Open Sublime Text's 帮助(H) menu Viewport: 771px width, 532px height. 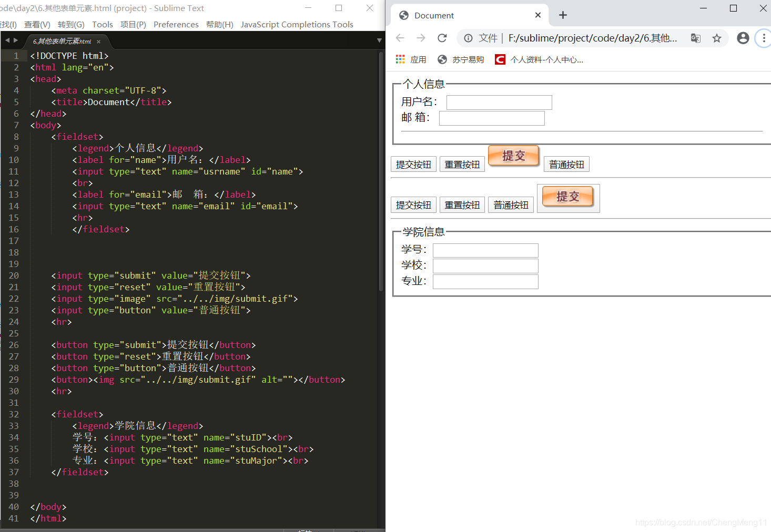220,24
